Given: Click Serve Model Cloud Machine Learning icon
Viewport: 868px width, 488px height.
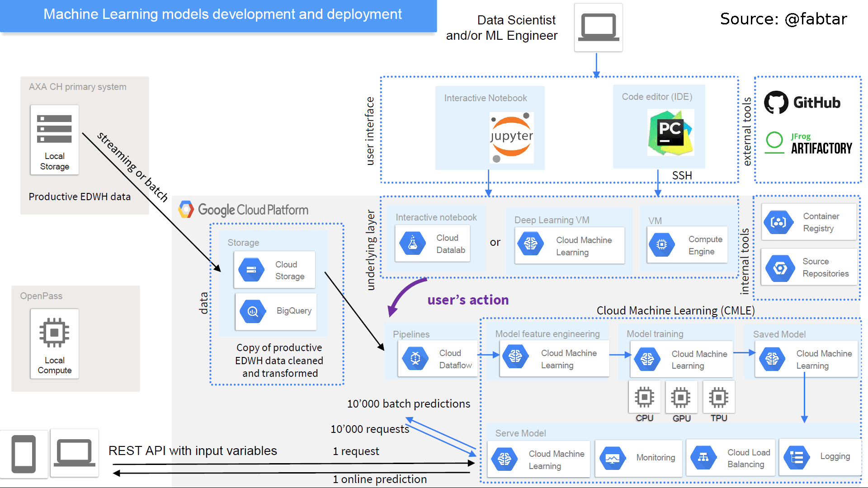Looking at the screenshot, I should click(505, 459).
